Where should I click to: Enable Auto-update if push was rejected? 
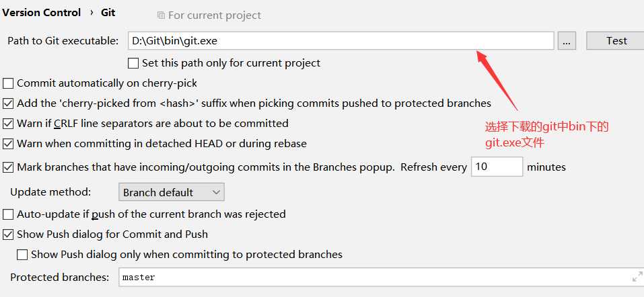tap(8, 214)
